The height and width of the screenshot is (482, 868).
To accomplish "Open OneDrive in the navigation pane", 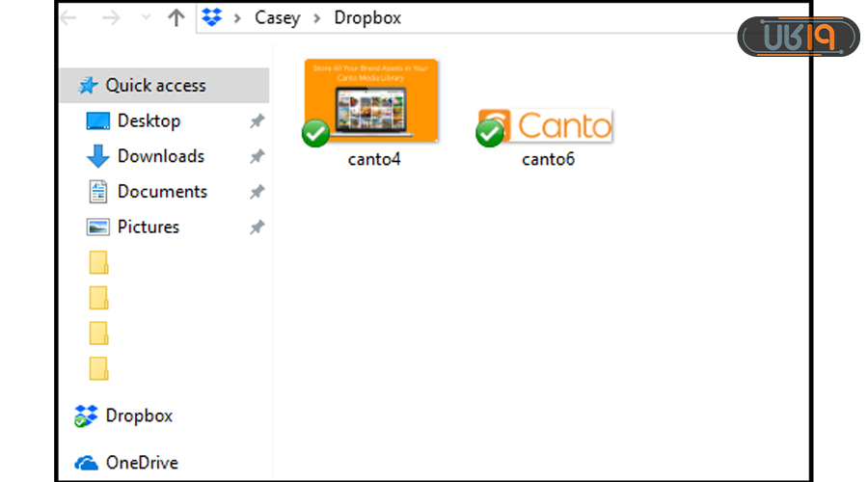I will coord(143,463).
